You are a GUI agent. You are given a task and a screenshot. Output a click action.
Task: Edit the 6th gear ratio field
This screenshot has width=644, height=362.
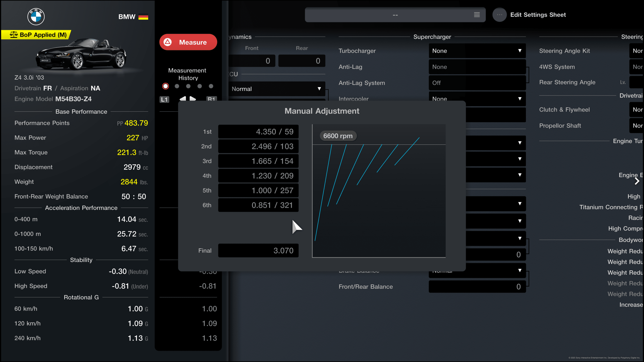(x=258, y=205)
